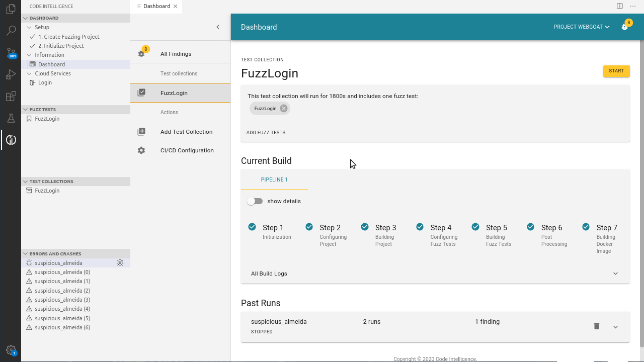Select the CI Fuzz activity bar icon
644x362 pixels.
pyautogui.click(x=11, y=140)
